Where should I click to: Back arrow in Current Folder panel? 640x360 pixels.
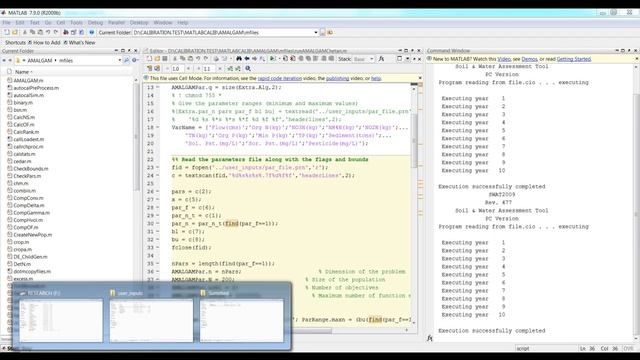point(4,60)
